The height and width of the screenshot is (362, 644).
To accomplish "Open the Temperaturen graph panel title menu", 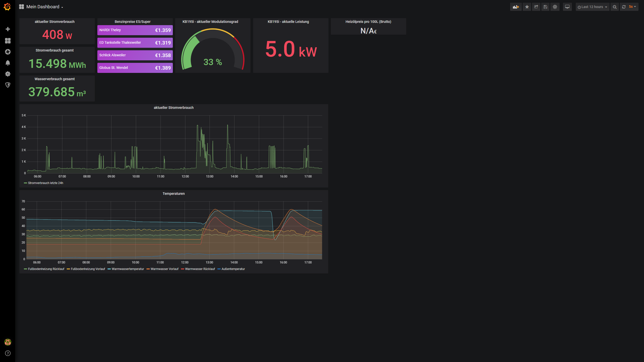I will pyautogui.click(x=174, y=194).
